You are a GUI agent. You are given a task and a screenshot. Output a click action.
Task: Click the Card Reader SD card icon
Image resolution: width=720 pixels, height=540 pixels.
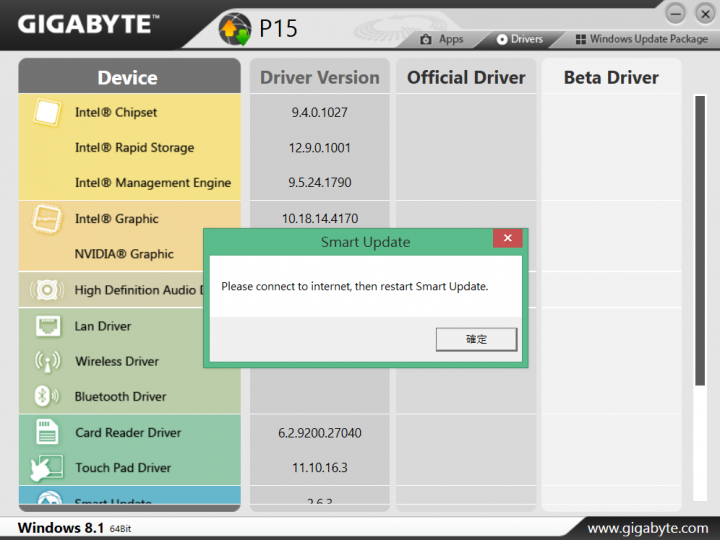47,432
